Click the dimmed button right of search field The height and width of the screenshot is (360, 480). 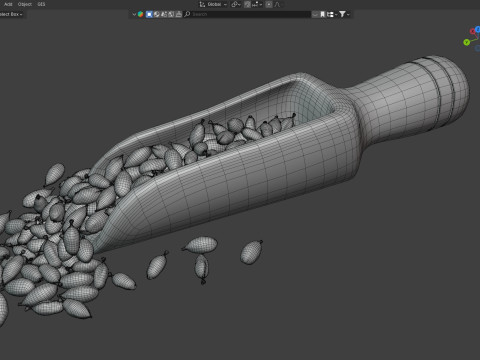pyautogui.click(x=315, y=14)
